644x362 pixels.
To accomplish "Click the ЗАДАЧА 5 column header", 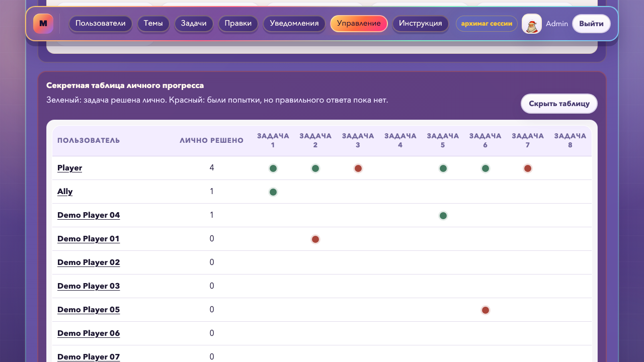I will click(443, 140).
